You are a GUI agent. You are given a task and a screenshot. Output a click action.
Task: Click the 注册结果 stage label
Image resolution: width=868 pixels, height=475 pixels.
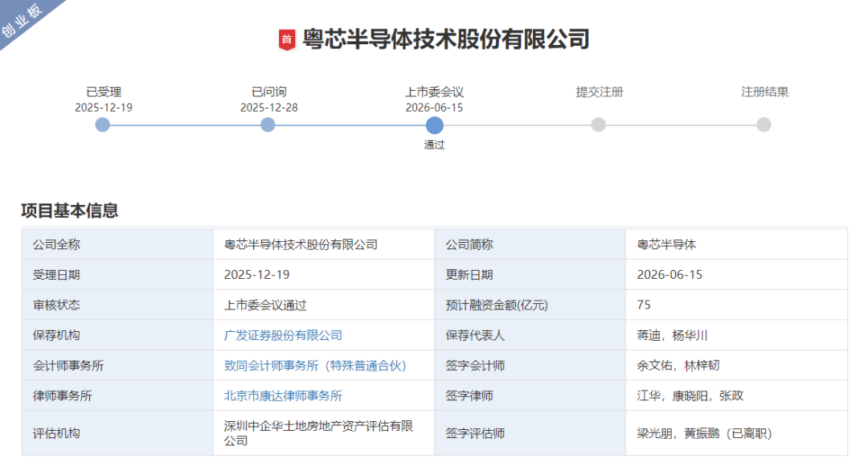[x=764, y=92]
